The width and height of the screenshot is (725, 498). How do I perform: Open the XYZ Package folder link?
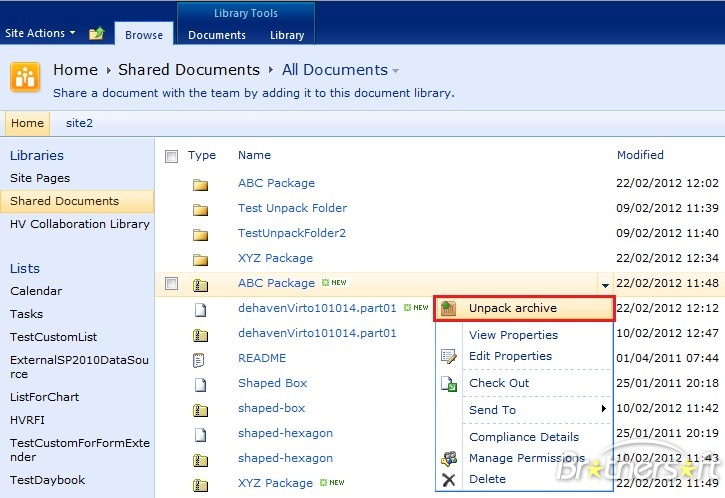(x=276, y=258)
